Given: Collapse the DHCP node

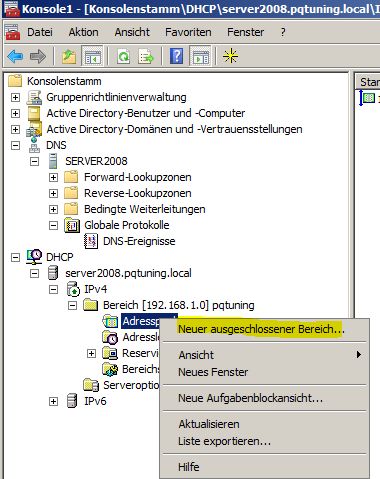Looking at the screenshot, I should (x=15, y=257).
